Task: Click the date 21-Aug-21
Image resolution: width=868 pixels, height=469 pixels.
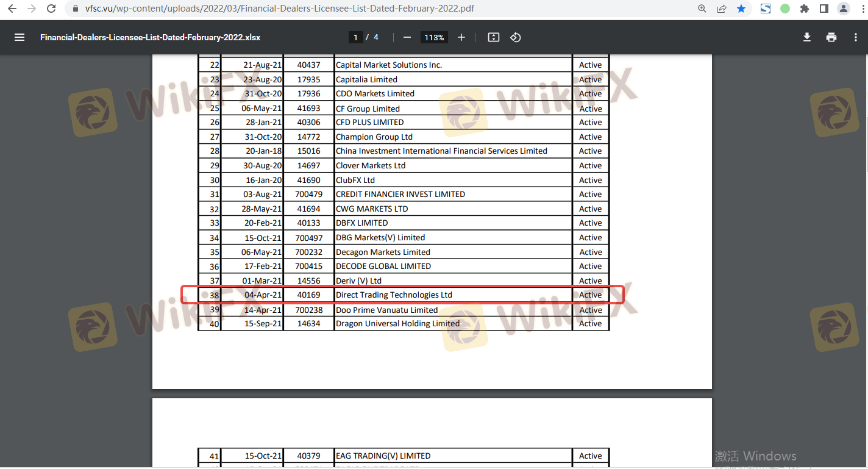Action: click(x=263, y=65)
